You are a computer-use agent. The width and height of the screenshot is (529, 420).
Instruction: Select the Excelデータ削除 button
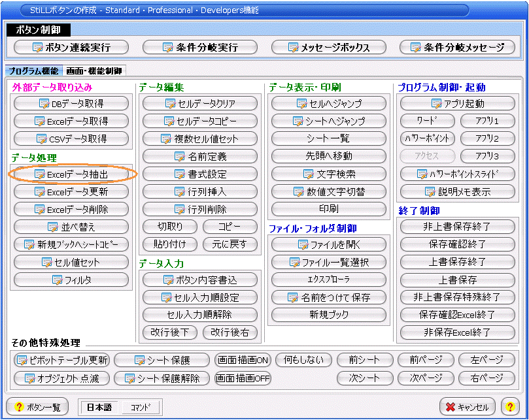click(71, 209)
